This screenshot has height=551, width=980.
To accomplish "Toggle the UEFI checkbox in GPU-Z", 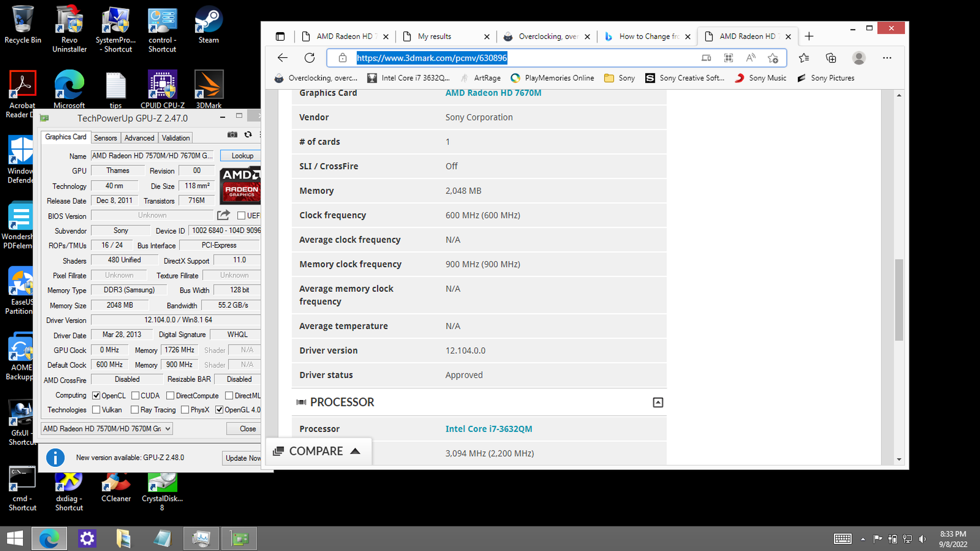I will click(241, 215).
